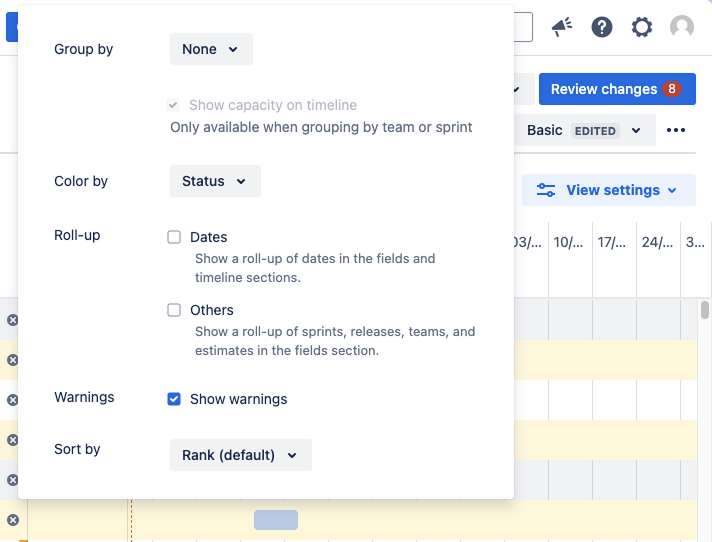
Task: Open the Color by Status dropdown
Action: pyautogui.click(x=215, y=181)
